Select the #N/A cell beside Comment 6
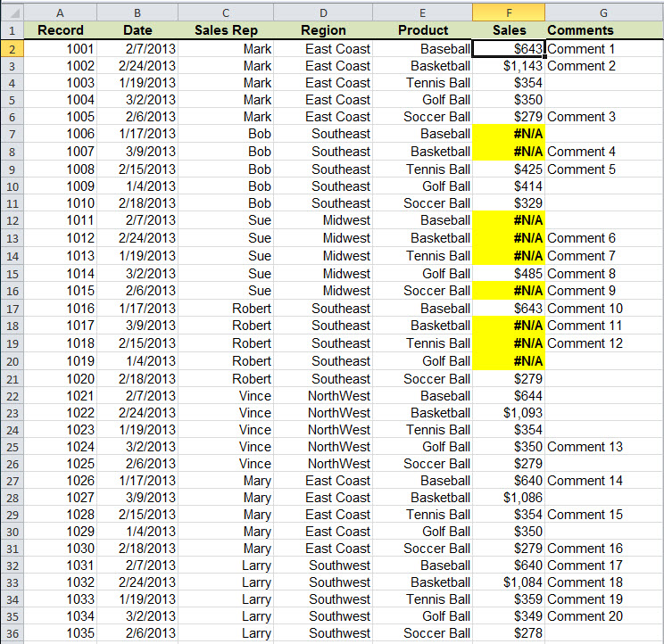Screen dimensions: 664x644 point(509,238)
